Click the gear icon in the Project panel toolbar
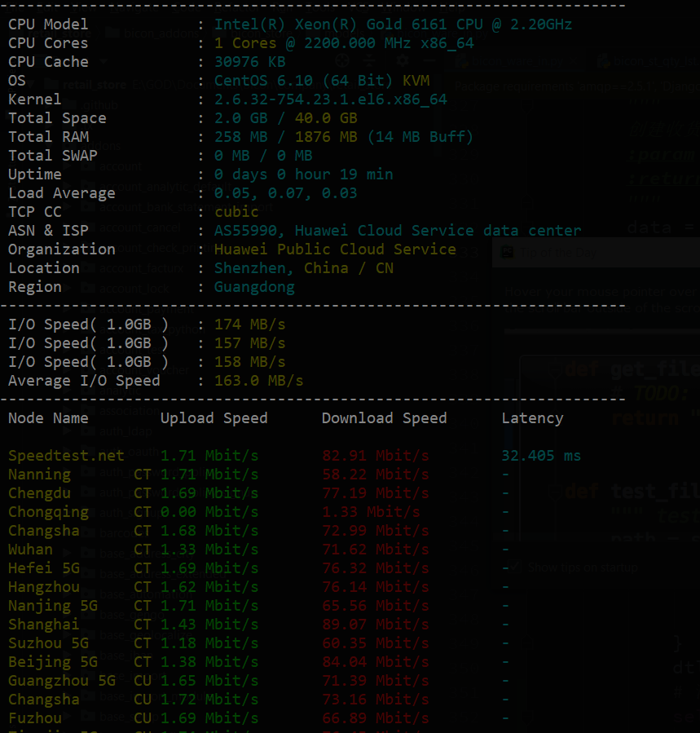This screenshot has height=733, width=700. (403, 60)
